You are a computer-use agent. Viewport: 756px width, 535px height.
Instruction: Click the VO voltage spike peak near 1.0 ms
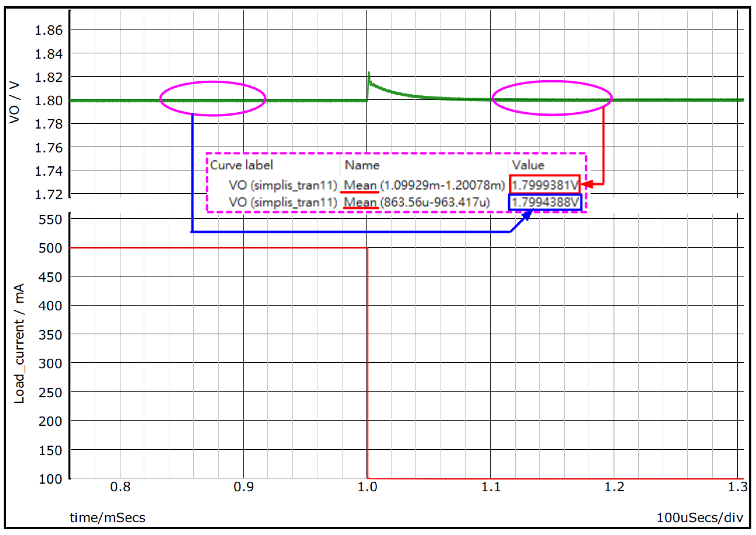369,73
